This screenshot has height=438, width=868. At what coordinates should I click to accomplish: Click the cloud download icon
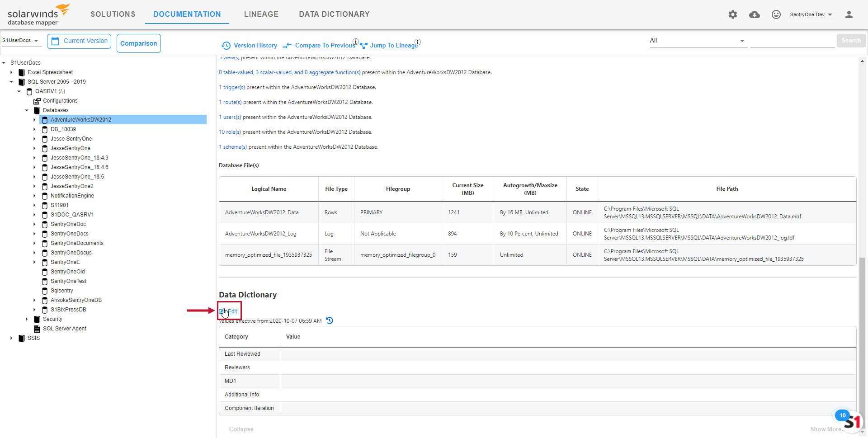point(755,14)
